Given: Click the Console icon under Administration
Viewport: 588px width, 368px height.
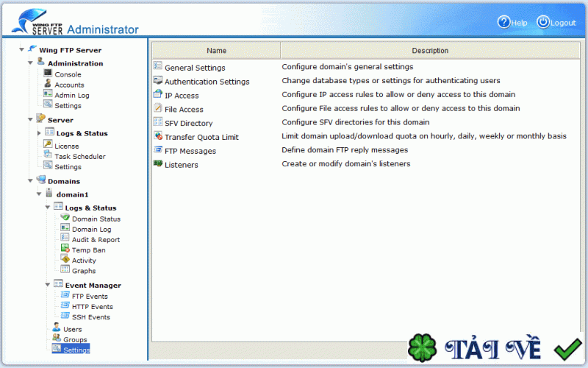Looking at the screenshot, I should click(48, 73).
